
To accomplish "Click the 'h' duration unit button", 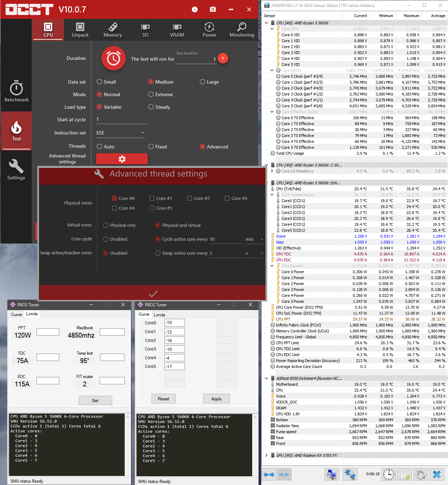I will tap(223, 58).
